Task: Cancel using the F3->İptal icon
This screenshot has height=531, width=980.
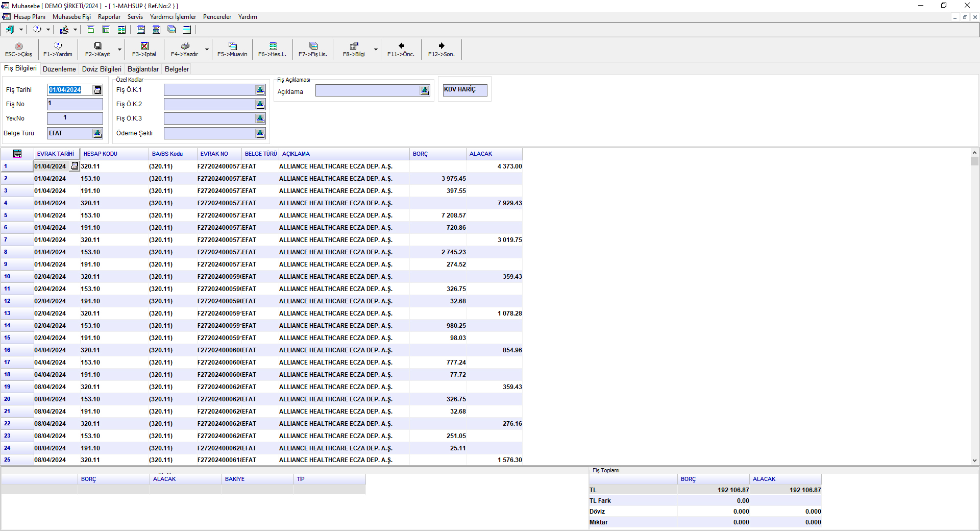Action: pyautogui.click(x=144, y=46)
